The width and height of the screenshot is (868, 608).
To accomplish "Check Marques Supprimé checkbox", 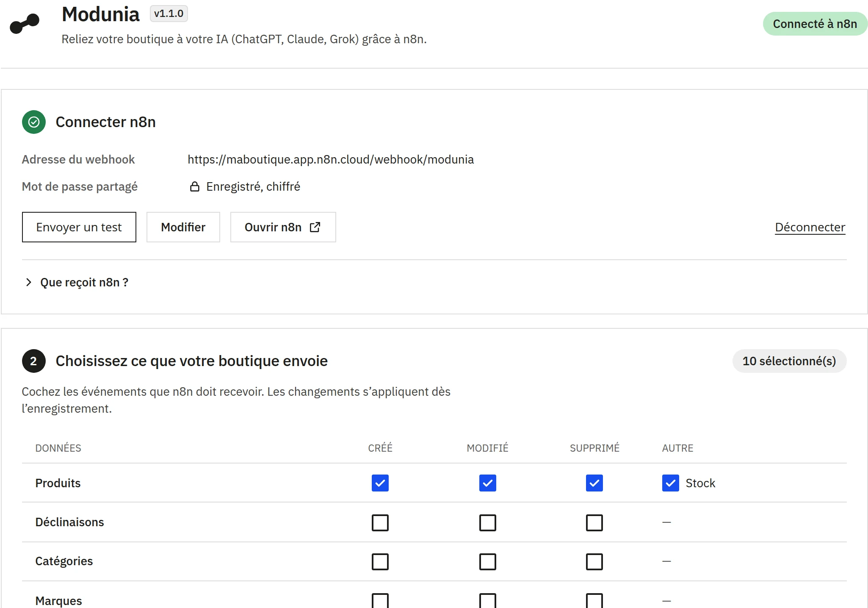I will tap(594, 600).
